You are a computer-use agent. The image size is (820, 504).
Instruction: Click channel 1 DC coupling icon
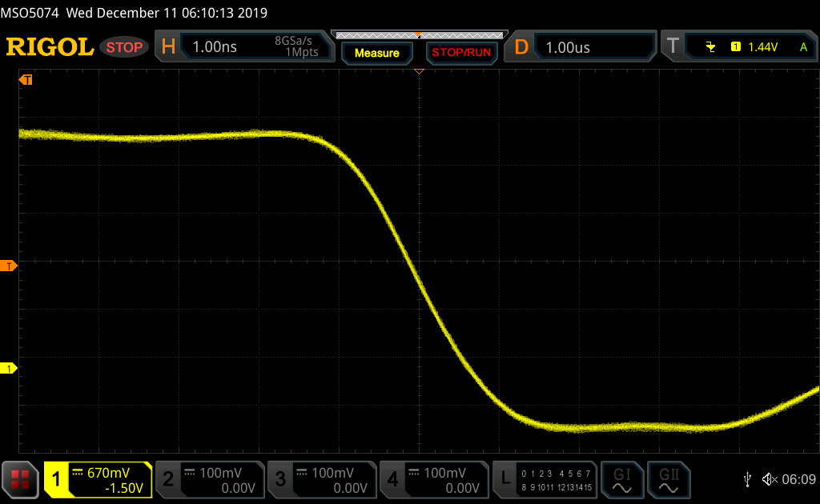[x=78, y=472]
